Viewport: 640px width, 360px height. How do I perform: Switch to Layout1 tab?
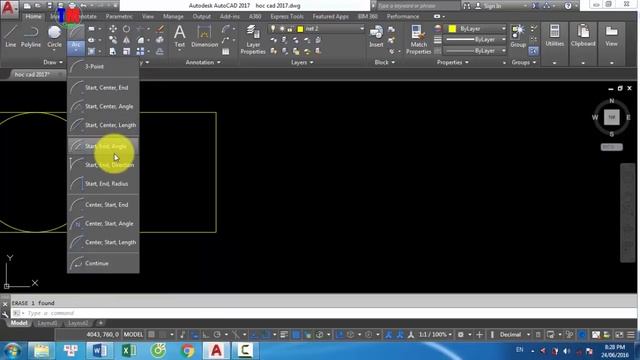pyautogui.click(x=47, y=323)
